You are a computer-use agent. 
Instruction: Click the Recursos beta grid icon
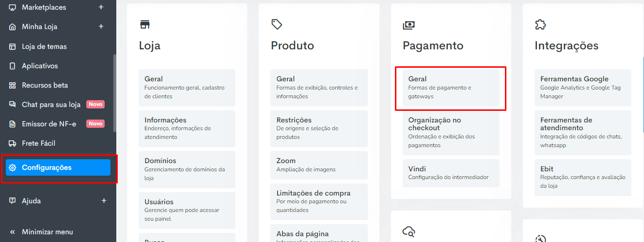point(13,85)
